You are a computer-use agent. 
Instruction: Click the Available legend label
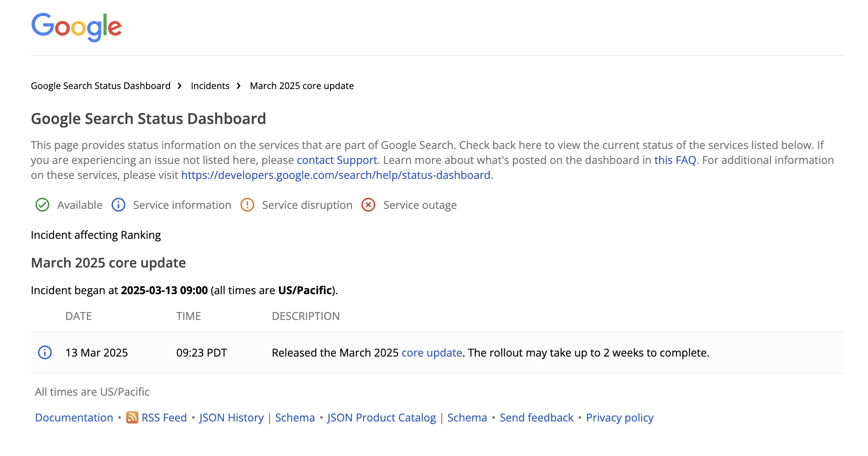click(80, 205)
